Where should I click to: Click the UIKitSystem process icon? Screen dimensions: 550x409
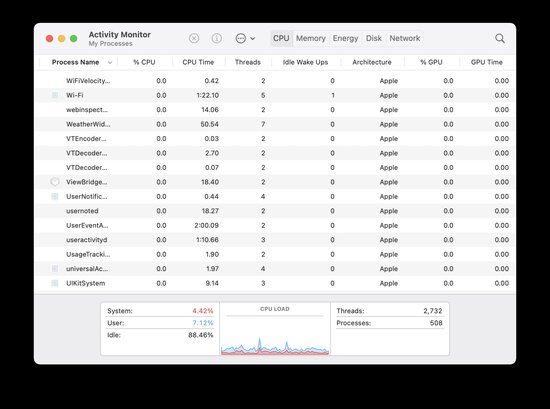tap(55, 283)
